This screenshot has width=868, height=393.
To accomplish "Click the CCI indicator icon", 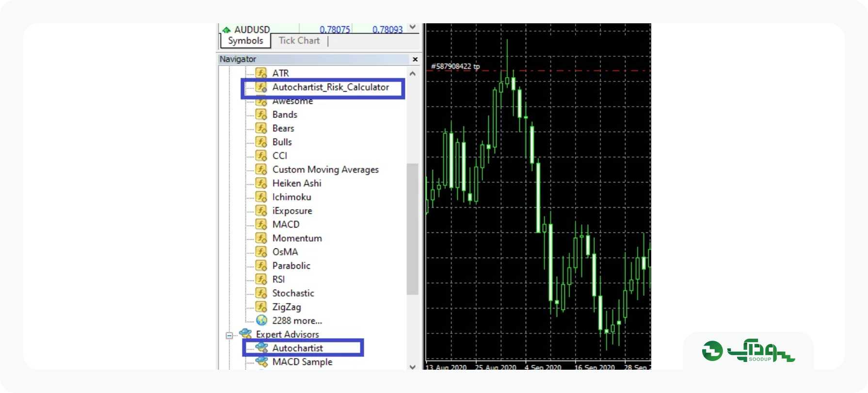I will (x=261, y=156).
